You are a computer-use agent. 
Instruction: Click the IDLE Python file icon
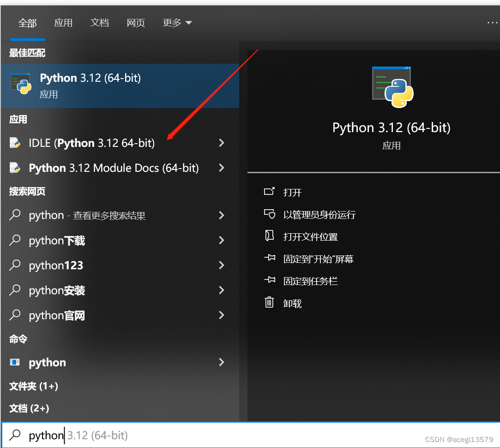tap(15, 143)
